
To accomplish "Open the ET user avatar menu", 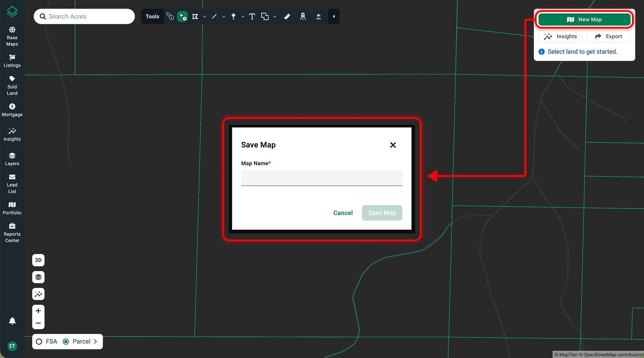I will tap(12, 346).
